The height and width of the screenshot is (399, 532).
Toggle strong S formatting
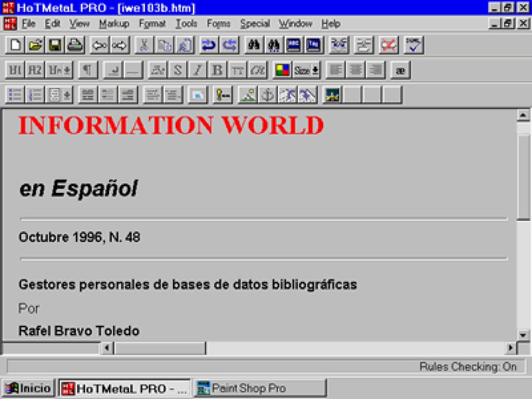[178, 70]
